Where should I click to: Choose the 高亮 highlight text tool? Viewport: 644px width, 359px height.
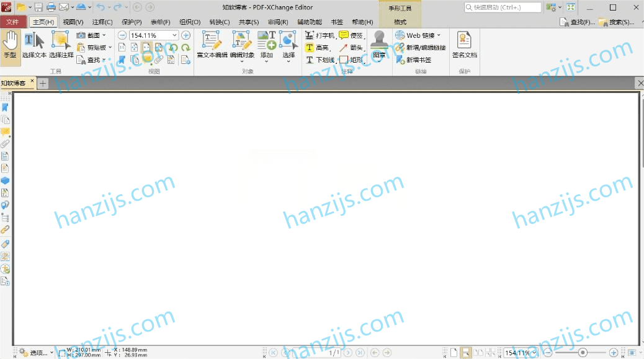click(318, 48)
